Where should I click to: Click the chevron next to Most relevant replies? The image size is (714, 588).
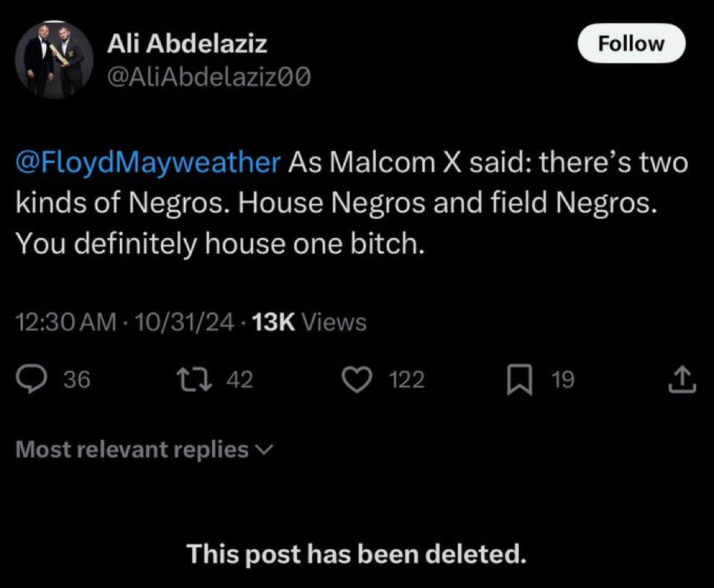point(264,450)
